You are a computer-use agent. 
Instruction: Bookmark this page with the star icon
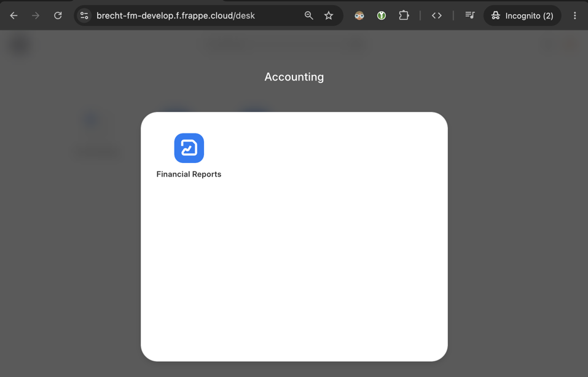[x=329, y=15]
